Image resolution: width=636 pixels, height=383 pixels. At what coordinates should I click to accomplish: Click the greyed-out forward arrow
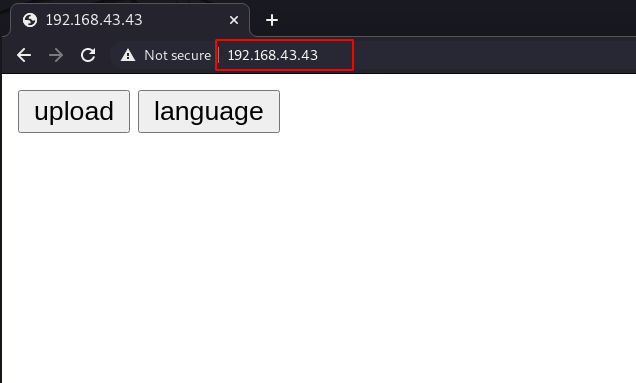[x=56, y=55]
